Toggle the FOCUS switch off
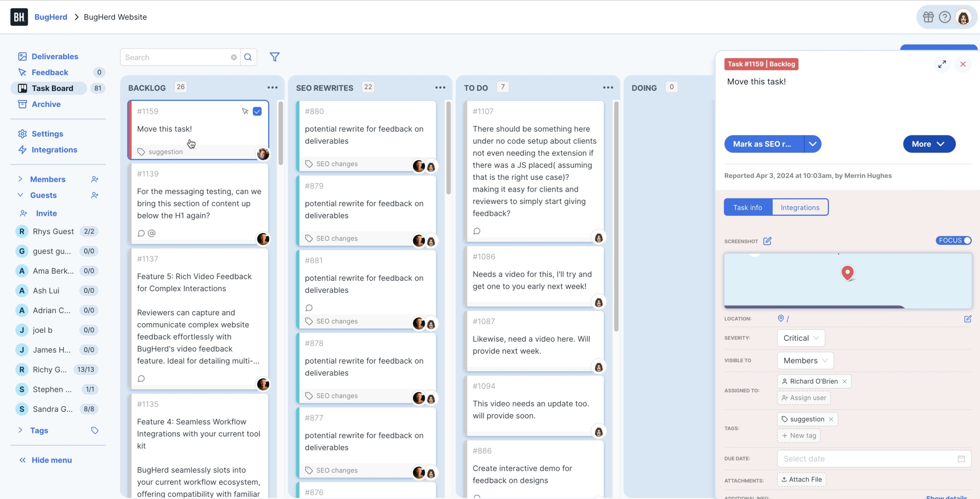 (954, 240)
